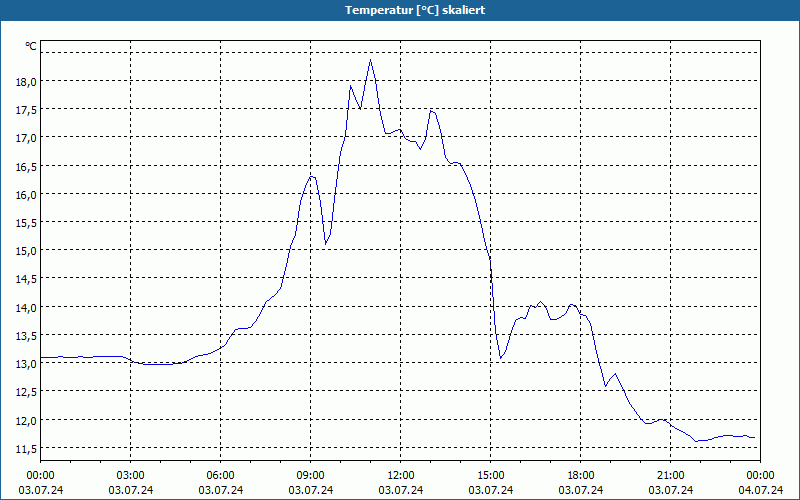The width and height of the screenshot is (800, 500).
Task: Click the 03.07.24 date beneath 21:00
Action: tap(670, 490)
